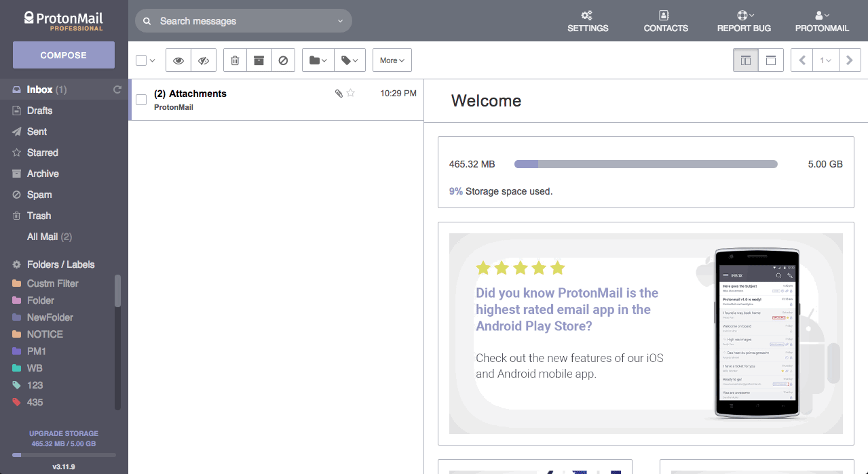
Task: Open Contacts from the top bar
Action: pyautogui.click(x=666, y=21)
